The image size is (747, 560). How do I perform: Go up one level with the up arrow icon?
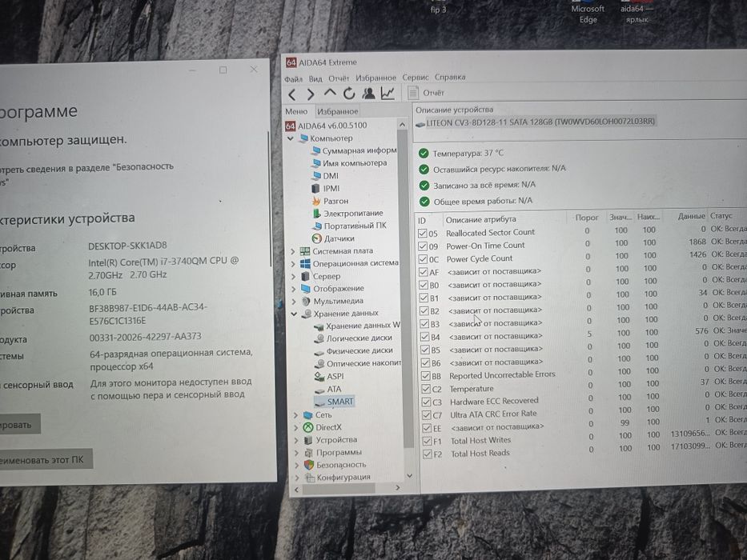click(330, 93)
